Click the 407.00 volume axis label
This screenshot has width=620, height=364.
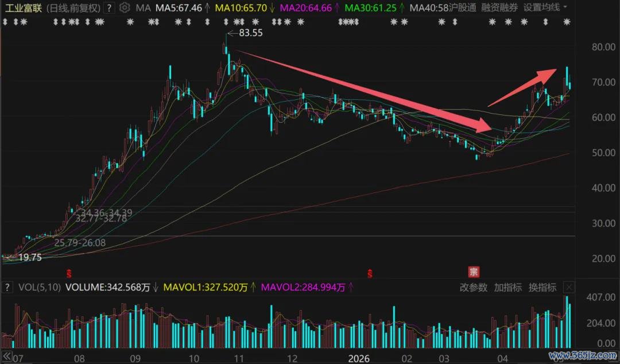(600, 297)
